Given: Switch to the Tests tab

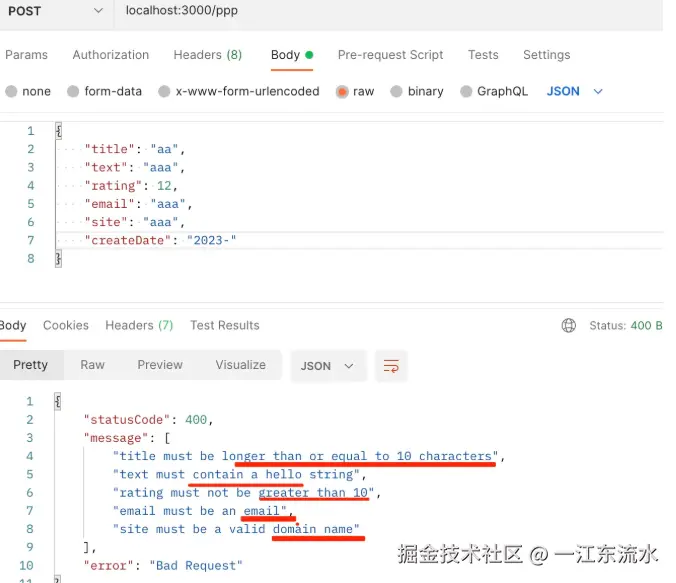Looking at the screenshot, I should pyautogui.click(x=483, y=55).
